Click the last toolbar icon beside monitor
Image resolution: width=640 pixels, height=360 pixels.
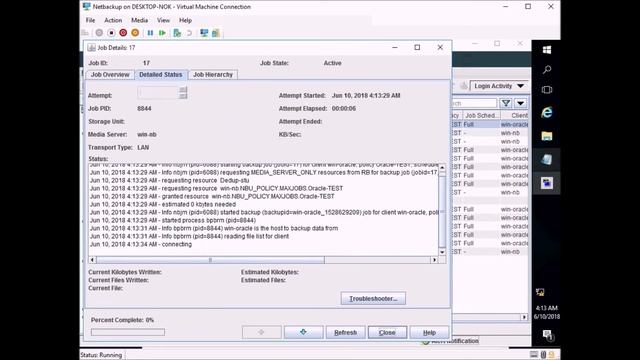(216, 33)
